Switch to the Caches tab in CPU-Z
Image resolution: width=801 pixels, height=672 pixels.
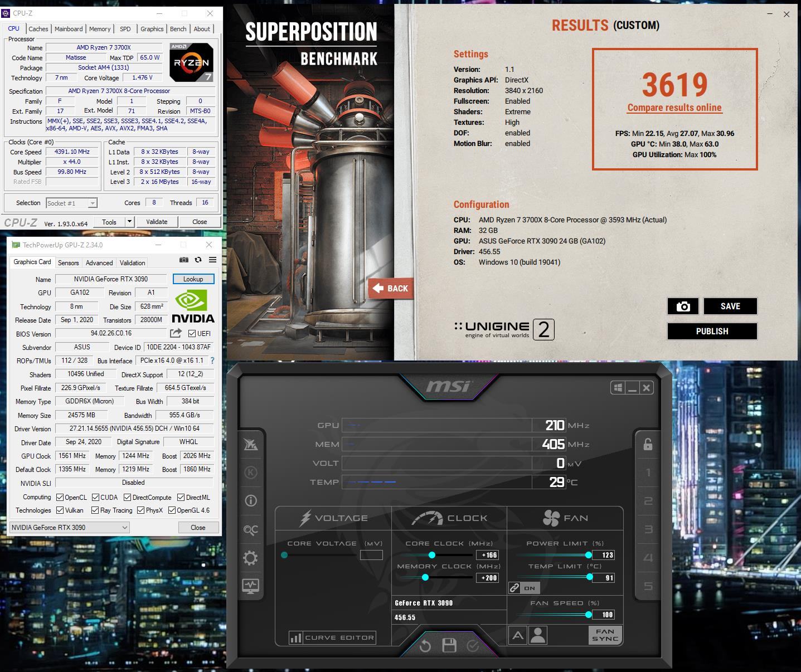point(38,29)
